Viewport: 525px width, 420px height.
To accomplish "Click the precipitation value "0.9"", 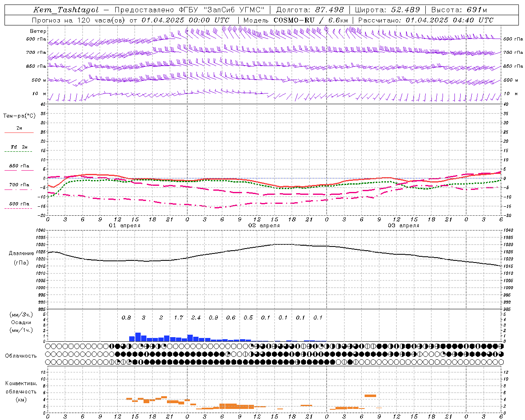I will click(213, 318).
